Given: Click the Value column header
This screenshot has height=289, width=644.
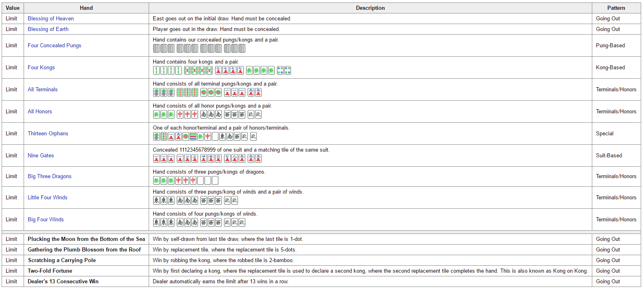Looking at the screenshot, I should point(13,8).
